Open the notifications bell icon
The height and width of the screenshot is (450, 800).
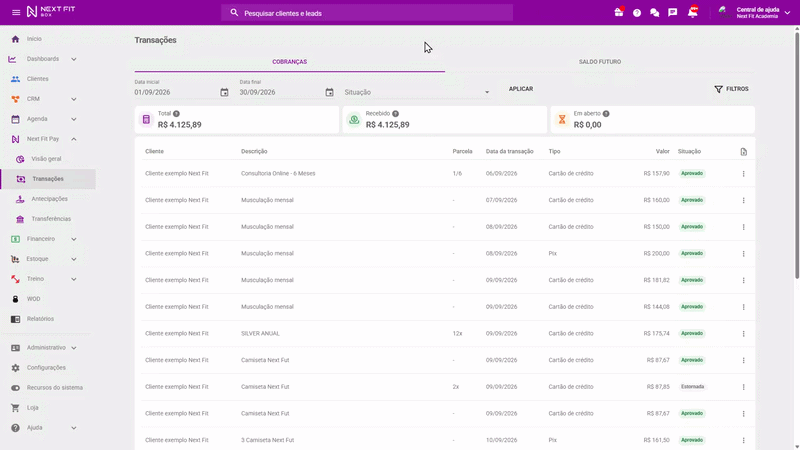pos(692,12)
